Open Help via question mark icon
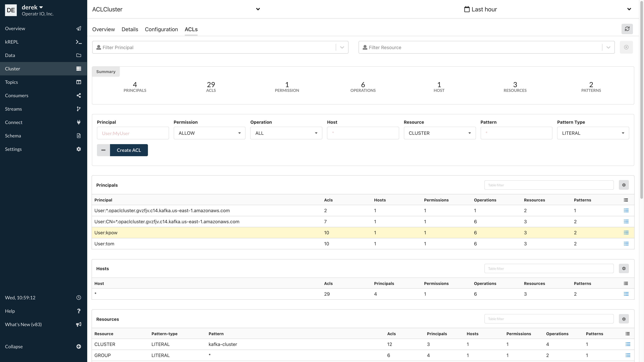 coord(78,311)
